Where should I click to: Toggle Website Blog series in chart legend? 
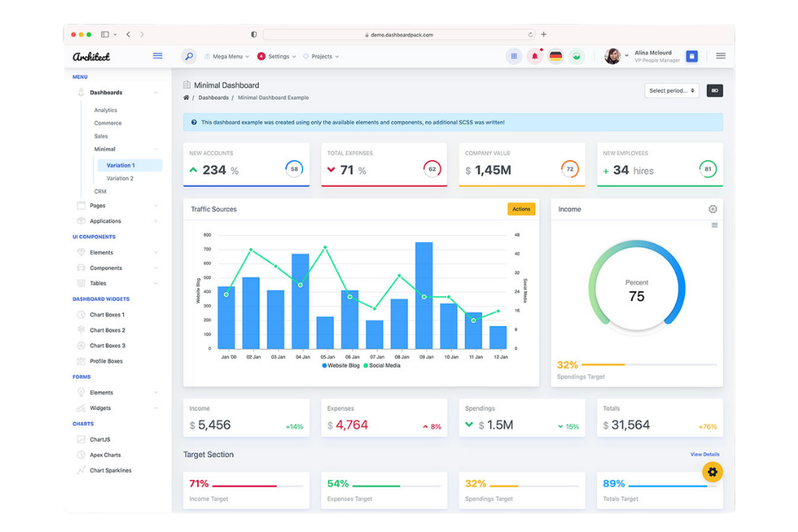point(341,365)
